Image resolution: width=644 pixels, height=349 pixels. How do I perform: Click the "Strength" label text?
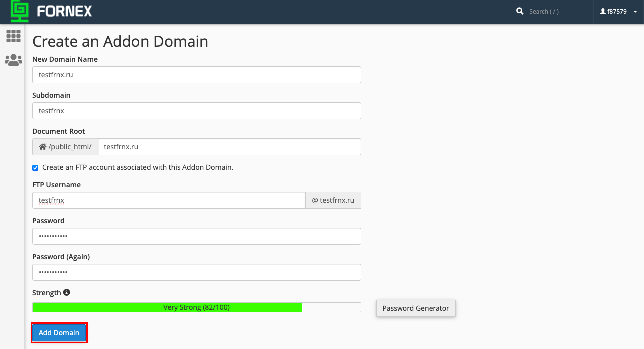click(x=47, y=293)
